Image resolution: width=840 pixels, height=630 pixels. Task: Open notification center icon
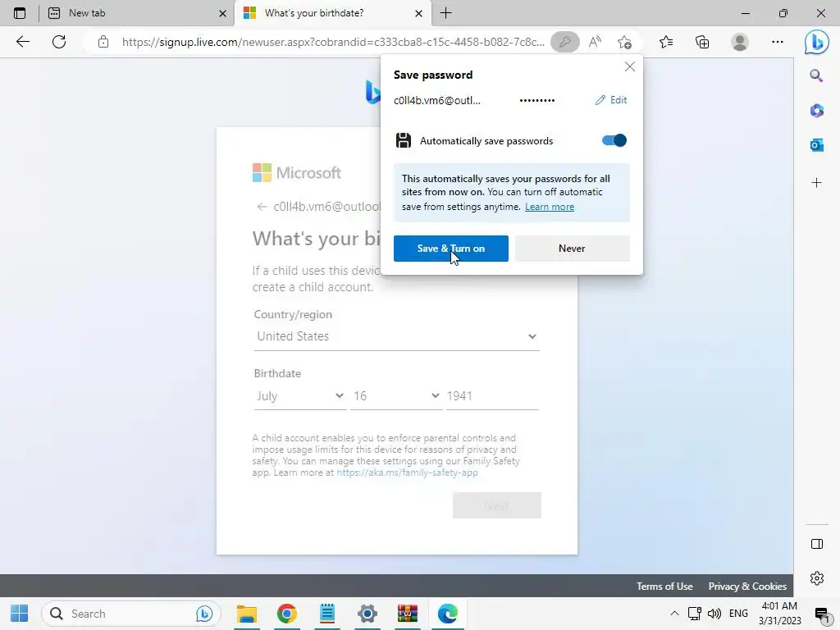pyautogui.click(x=822, y=614)
